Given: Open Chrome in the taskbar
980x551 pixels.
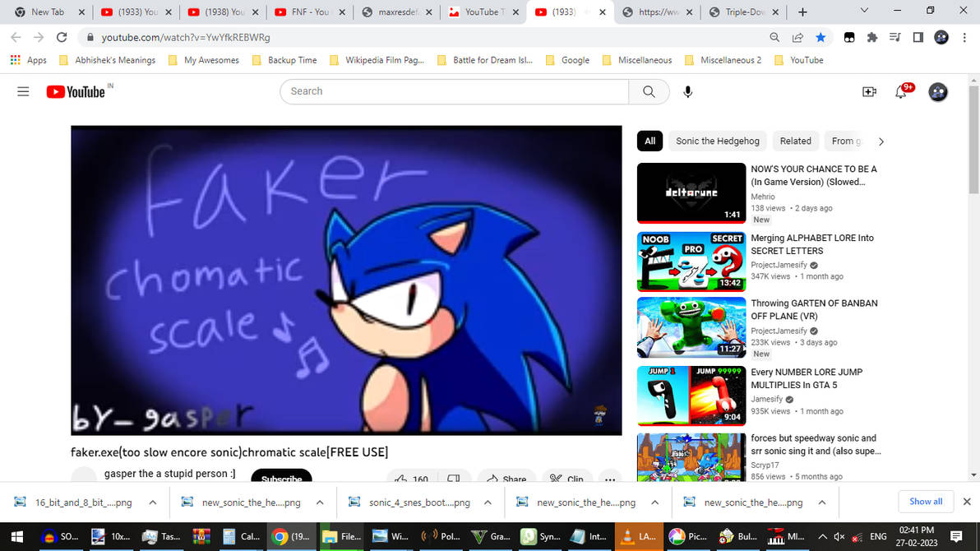Looking at the screenshot, I should click(x=290, y=537).
